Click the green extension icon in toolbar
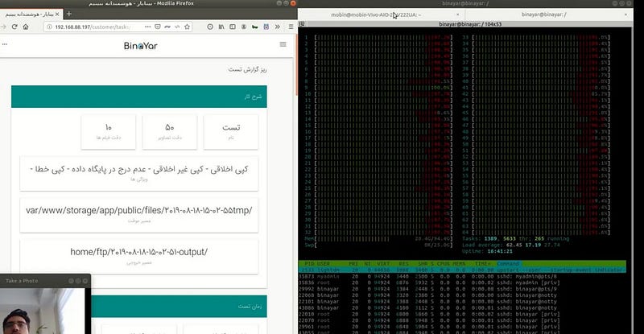This screenshot has height=334, width=644. (254, 27)
